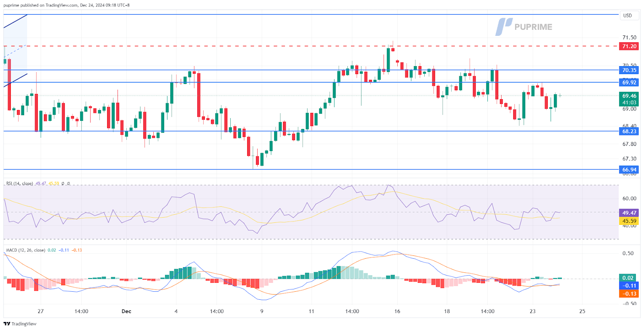
Task: Click the yellow 45.59 value in RSI legend
Action: [54, 183]
